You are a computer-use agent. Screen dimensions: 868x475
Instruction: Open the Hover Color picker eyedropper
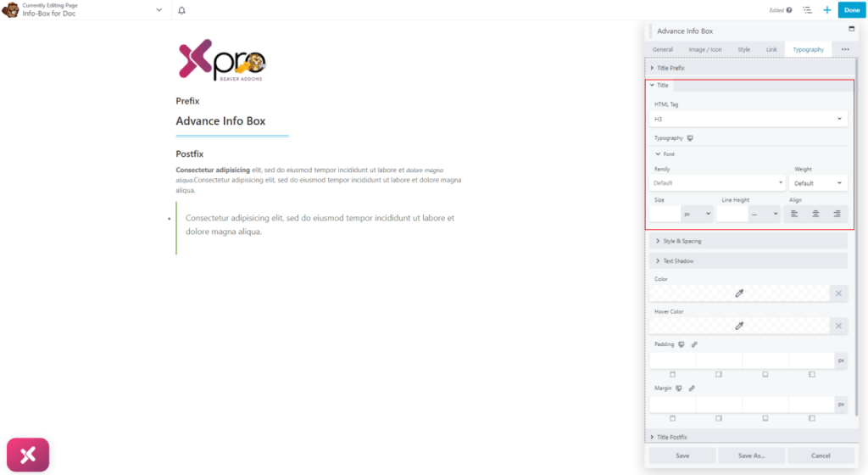pyautogui.click(x=739, y=326)
